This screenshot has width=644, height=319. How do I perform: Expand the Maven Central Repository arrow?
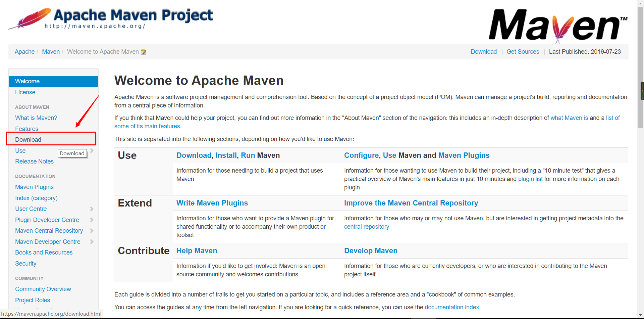tap(92, 231)
